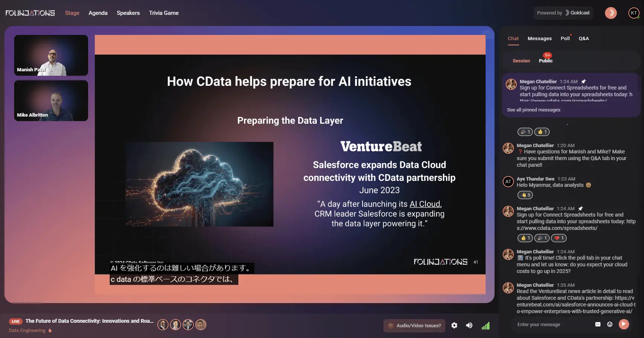This screenshot has width=644, height=338.
Task: Click Megan Chatellier avatar on 1:35 AM message
Action: 508,288
